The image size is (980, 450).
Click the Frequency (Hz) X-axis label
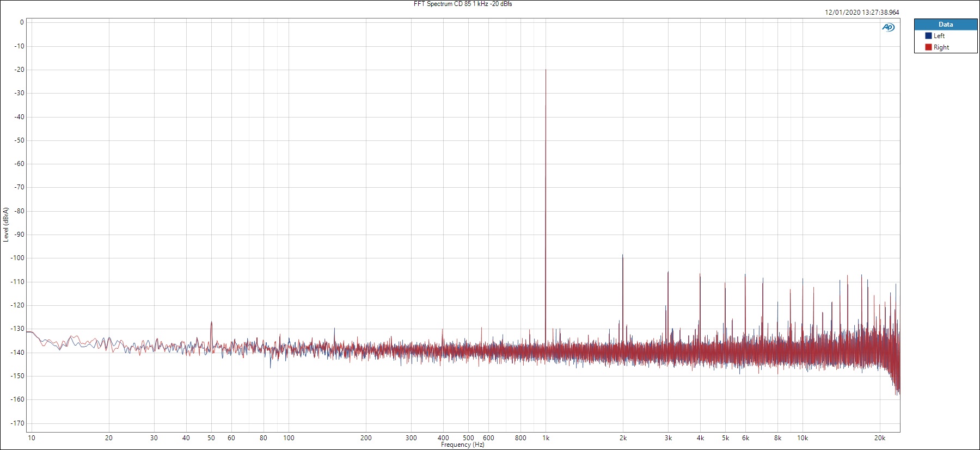pyautogui.click(x=462, y=445)
